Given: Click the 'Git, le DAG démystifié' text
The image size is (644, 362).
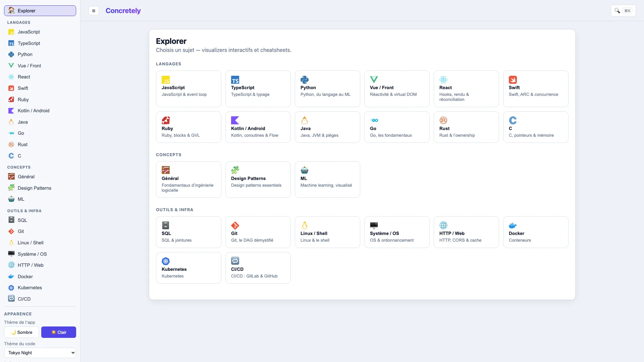Looking at the screenshot, I should 252,240.
